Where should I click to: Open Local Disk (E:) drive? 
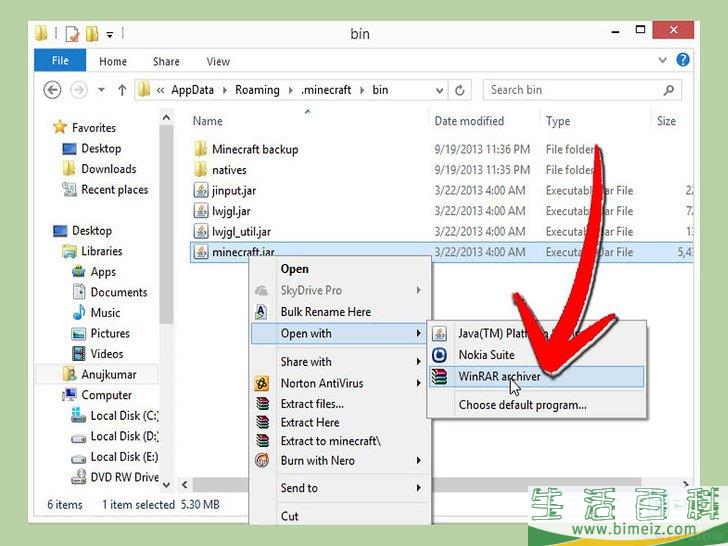coord(124,456)
